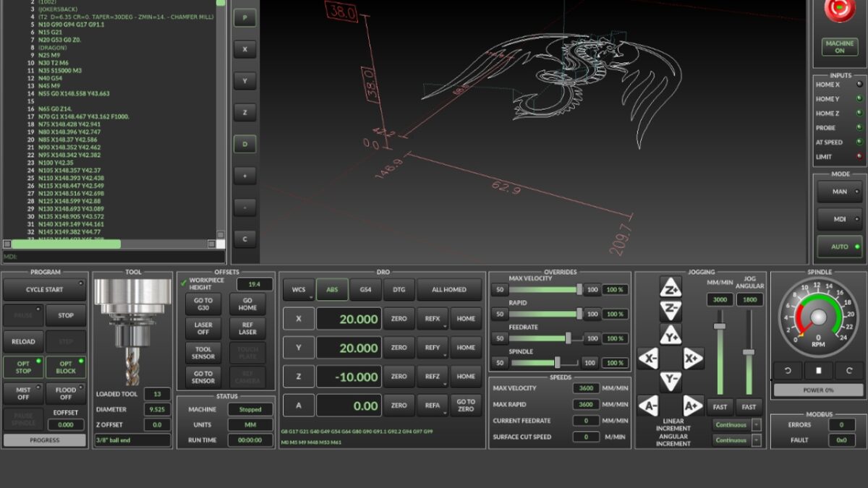Switch to MDI mode
This screenshot has width=868, height=488.
(839, 219)
